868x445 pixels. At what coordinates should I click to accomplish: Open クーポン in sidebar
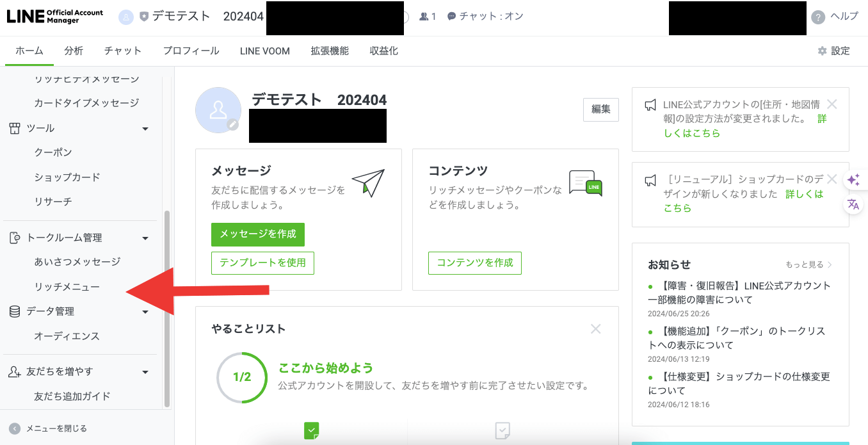point(53,152)
